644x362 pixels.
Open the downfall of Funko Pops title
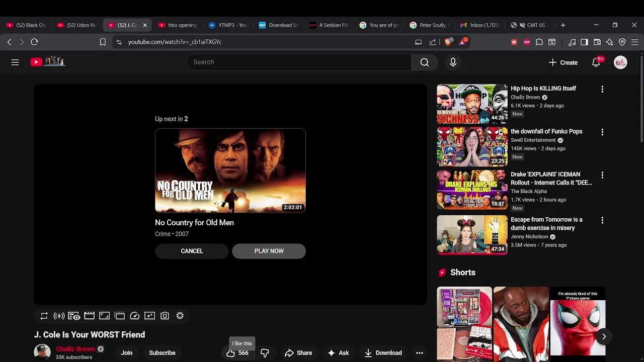click(546, 131)
